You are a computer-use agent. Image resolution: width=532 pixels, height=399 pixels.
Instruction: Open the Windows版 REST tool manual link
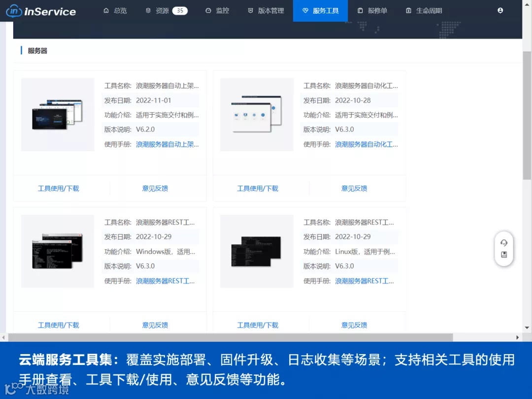(x=165, y=281)
